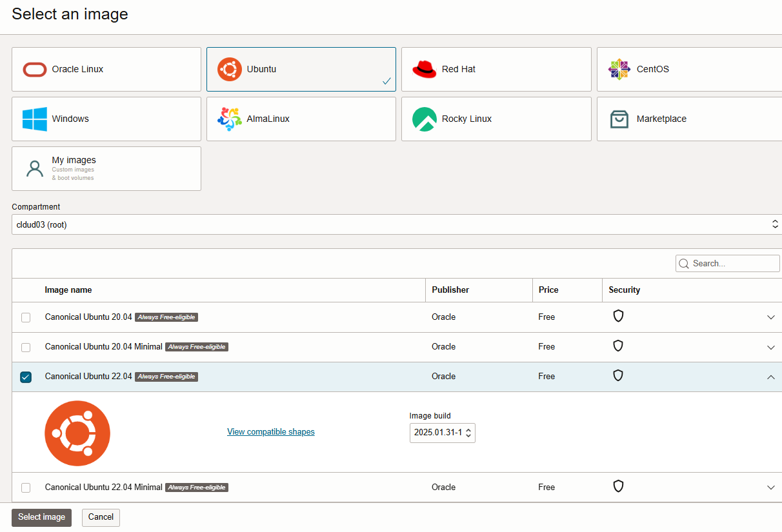Check the Canonical Ubuntu 20.04 Minimal checkbox
Image resolution: width=782 pixels, height=532 pixels.
click(x=26, y=347)
